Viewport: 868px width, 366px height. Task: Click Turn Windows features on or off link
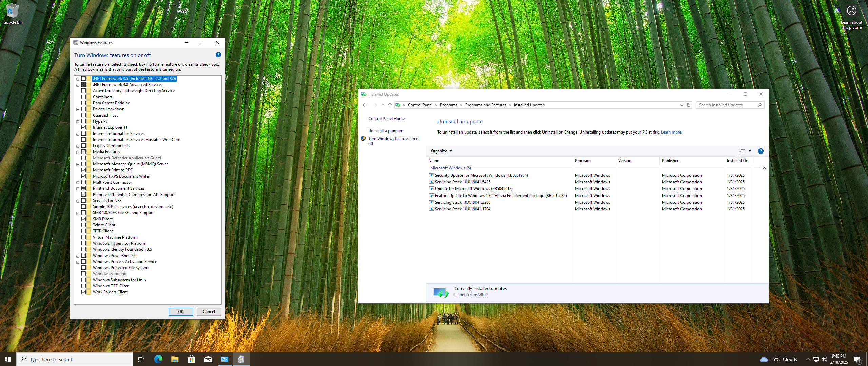[x=394, y=141]
